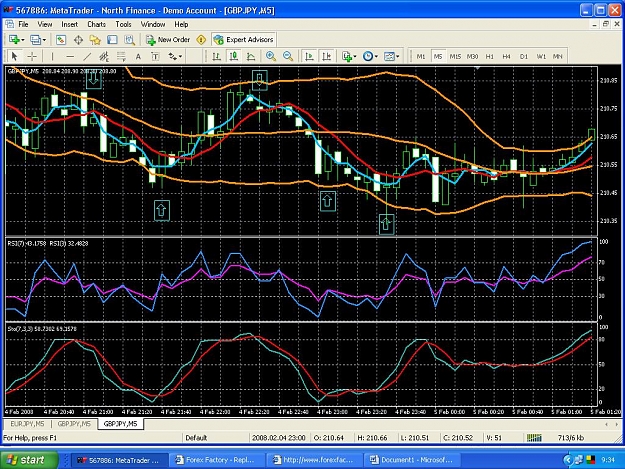Image resolution: width=625 pixels, height=469 pixels.
Task: Open the Profiles toolbar icon
Action: pos(35,39)
